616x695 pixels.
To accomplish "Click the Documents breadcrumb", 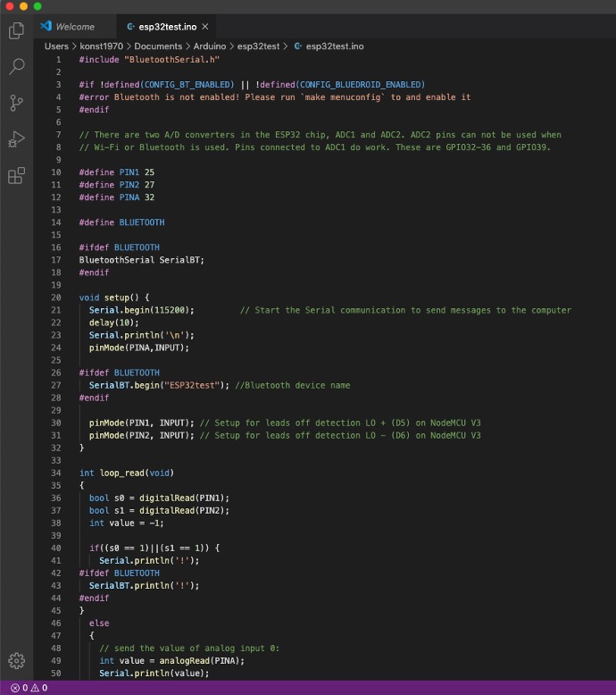I will pyautogui.click(x=158, y=46).
